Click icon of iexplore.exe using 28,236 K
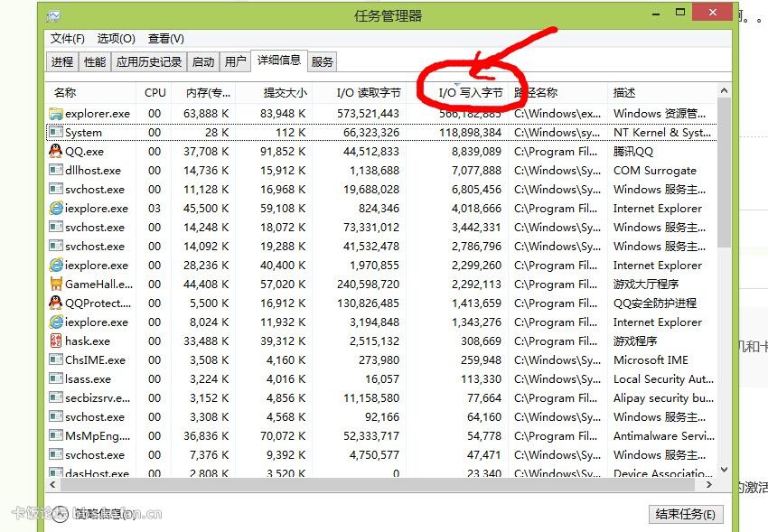 56,266
